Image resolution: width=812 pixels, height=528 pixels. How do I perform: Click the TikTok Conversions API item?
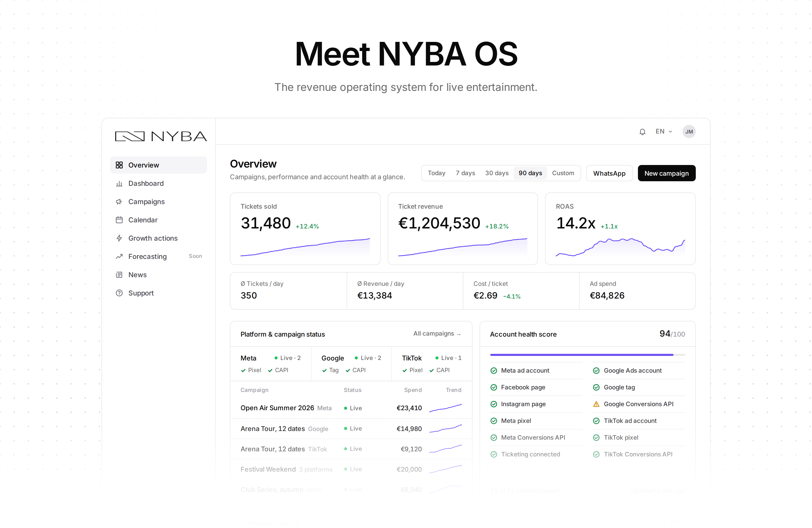point(638,454)
